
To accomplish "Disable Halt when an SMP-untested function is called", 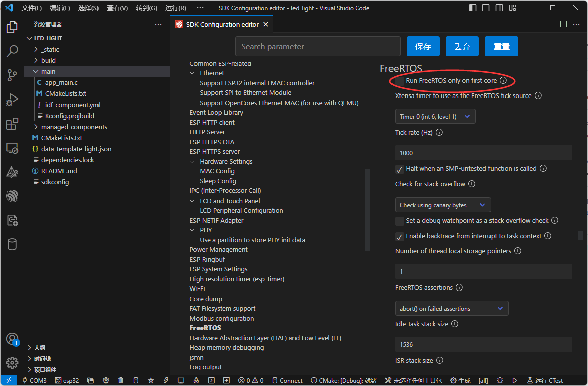I will 399,168.
